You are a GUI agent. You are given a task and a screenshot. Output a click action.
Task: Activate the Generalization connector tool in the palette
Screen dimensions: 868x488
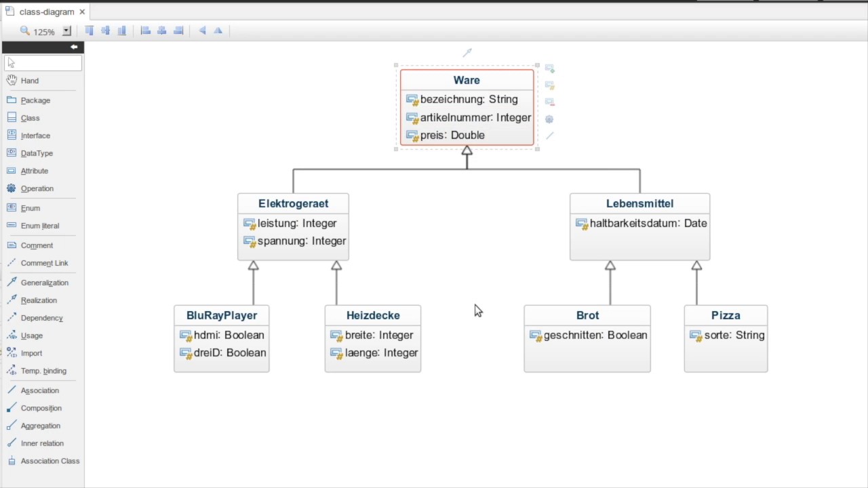coord(37,283)
